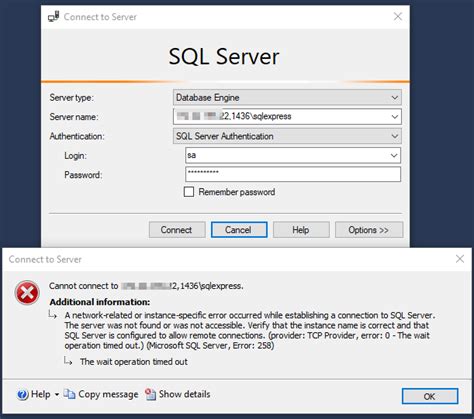Click the 'Cannot connect to' message line

click(146, 286)
